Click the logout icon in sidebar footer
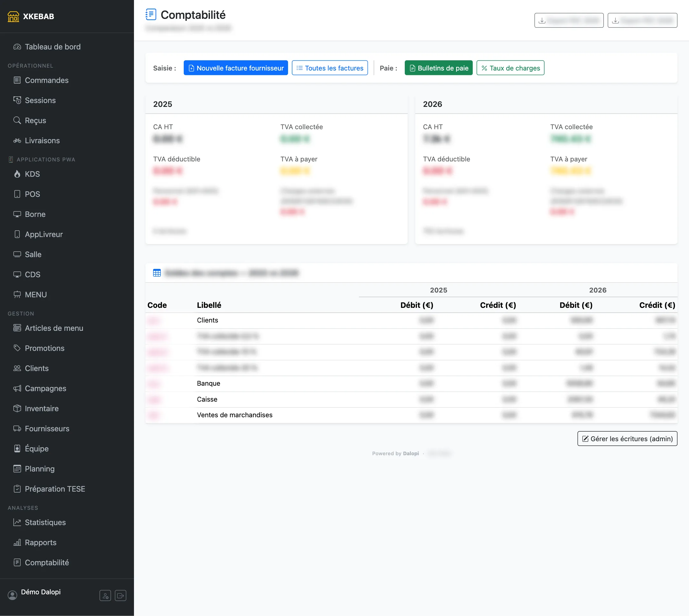The width and height of the screenshot is (689, 616). (121, 595)
